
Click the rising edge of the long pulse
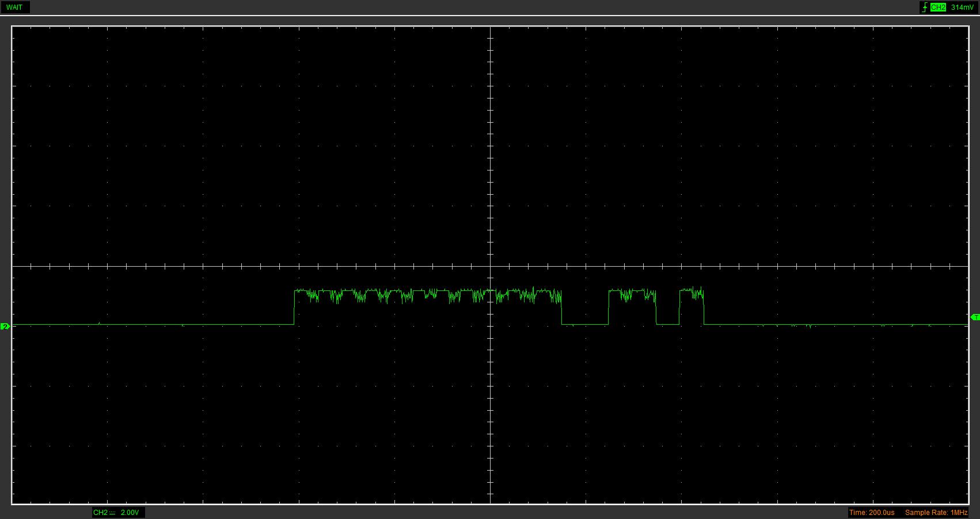(294, 308)
